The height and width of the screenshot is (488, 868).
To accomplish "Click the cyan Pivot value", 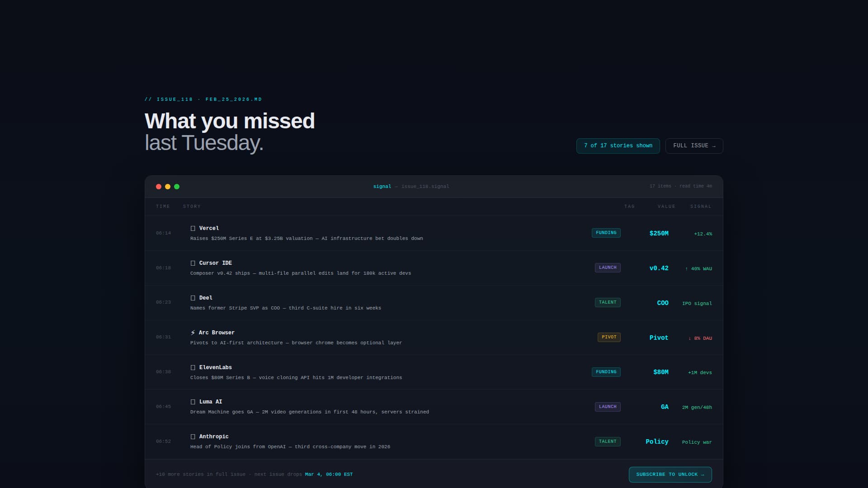I will (659, 338).
